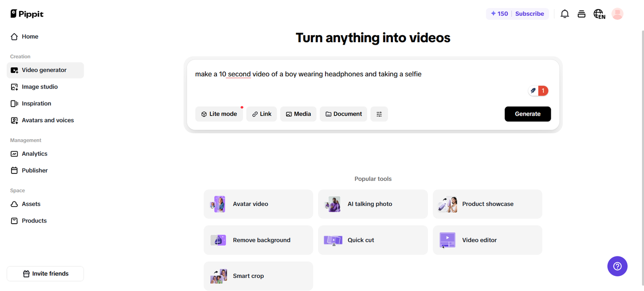The width and height of the screenshot is (644, 291).
Task: Click the notification bell icon
Action: click(565, 14)
